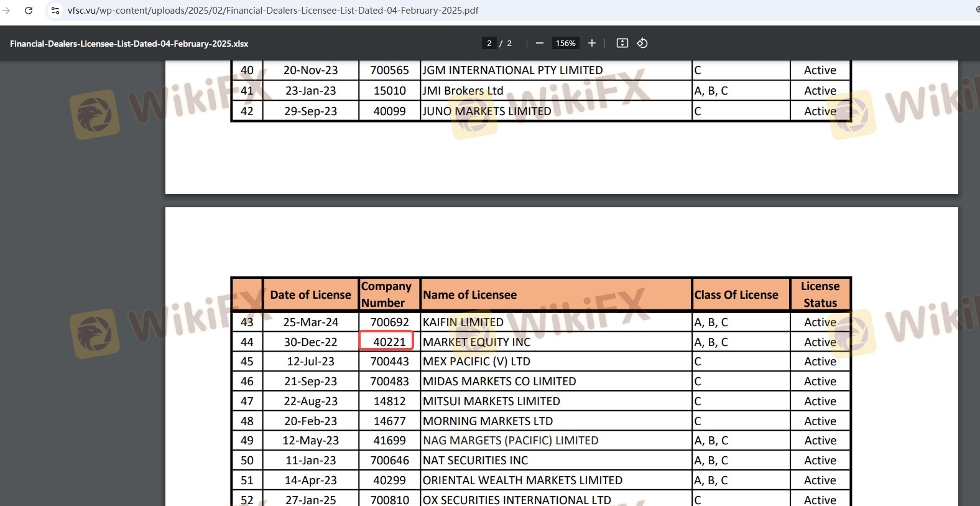Reload the page in the browser

click(29, 11)
